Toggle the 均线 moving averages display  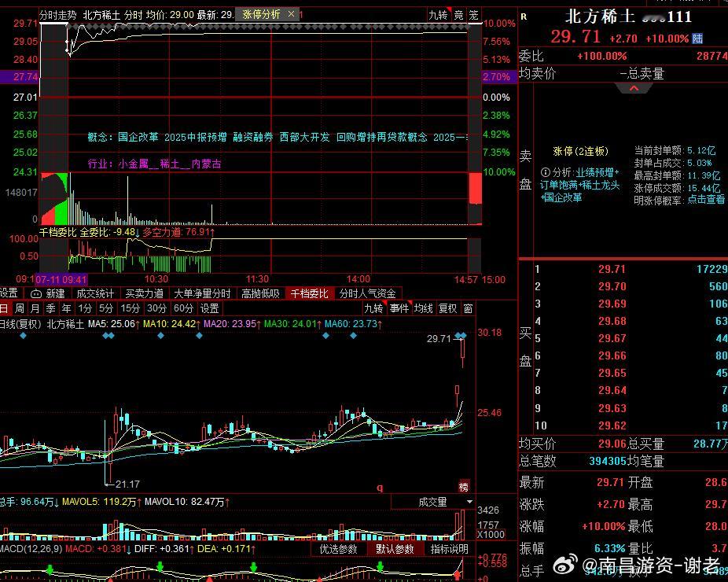[423, 308]
